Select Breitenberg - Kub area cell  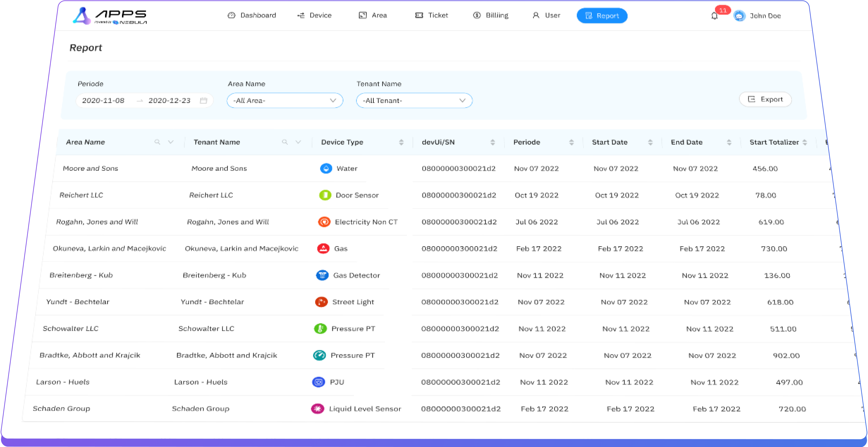tap(81, 275)
